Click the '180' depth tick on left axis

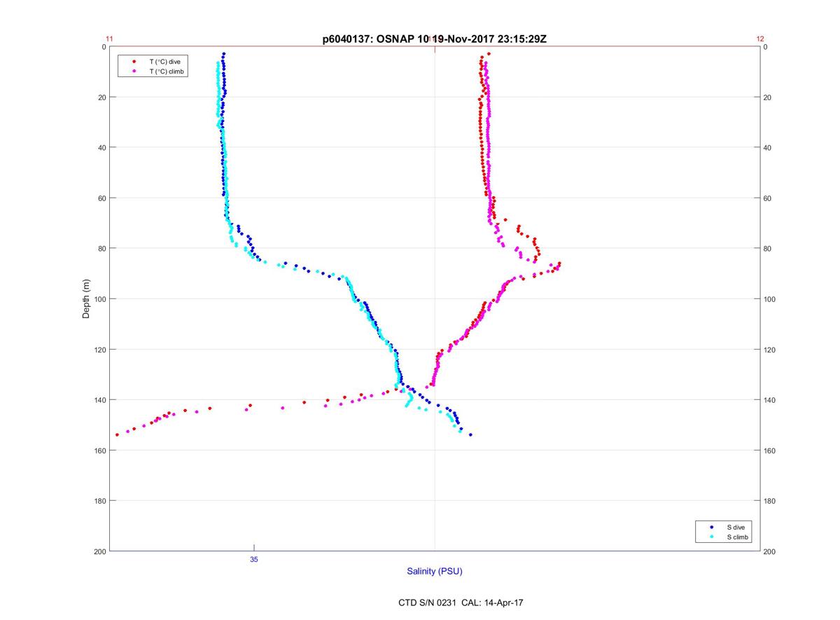click(99, 501)
